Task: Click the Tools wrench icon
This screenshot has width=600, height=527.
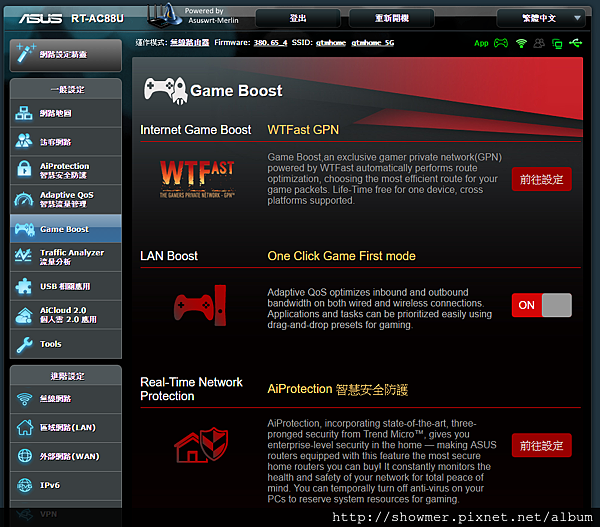Action: tap(24, 345)
